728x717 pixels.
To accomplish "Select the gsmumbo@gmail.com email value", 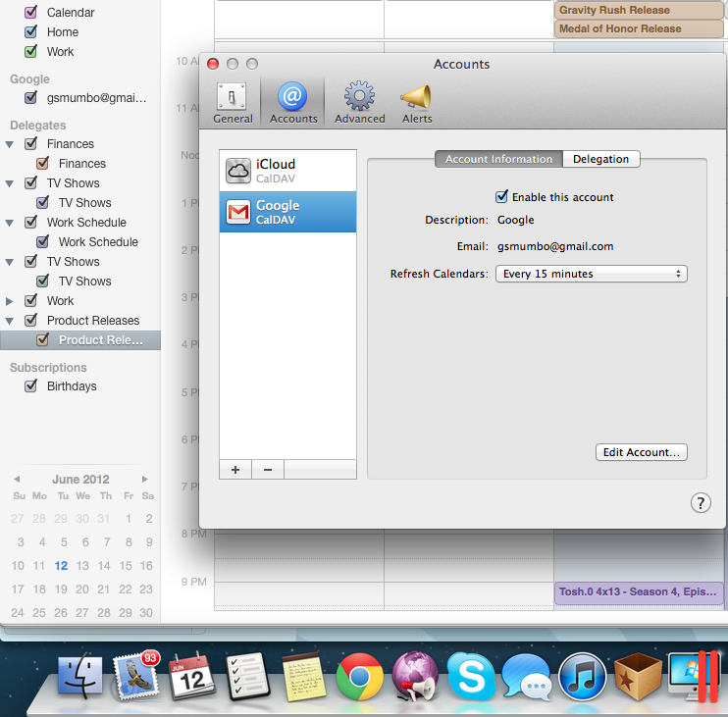I will click(x=555, y=246).
